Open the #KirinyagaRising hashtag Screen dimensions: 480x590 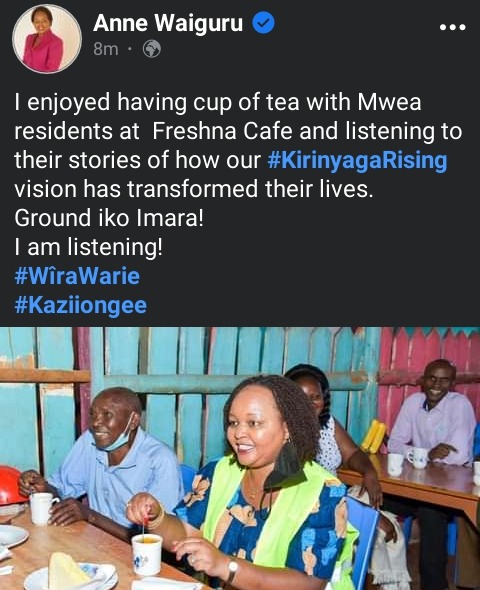(357, 160)
